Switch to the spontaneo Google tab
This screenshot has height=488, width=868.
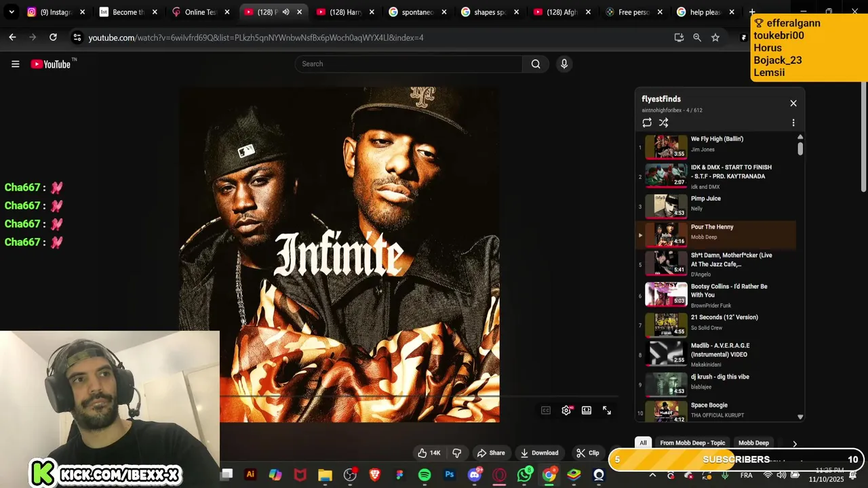point(417,12)
